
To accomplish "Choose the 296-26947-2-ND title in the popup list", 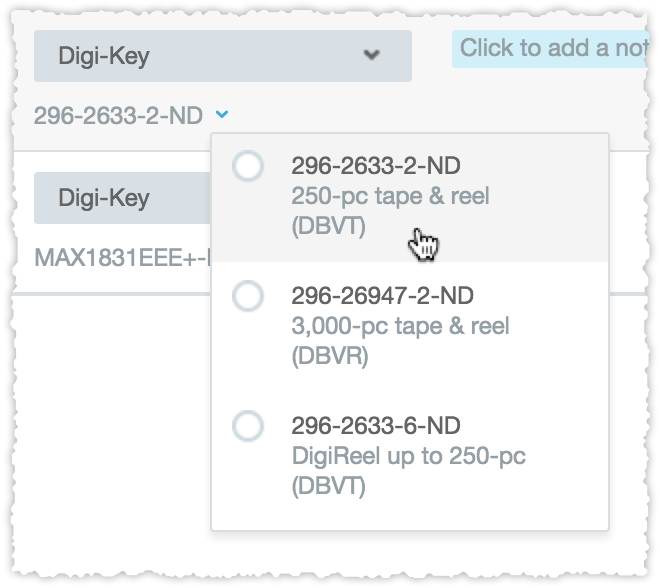I will point(382,296).
